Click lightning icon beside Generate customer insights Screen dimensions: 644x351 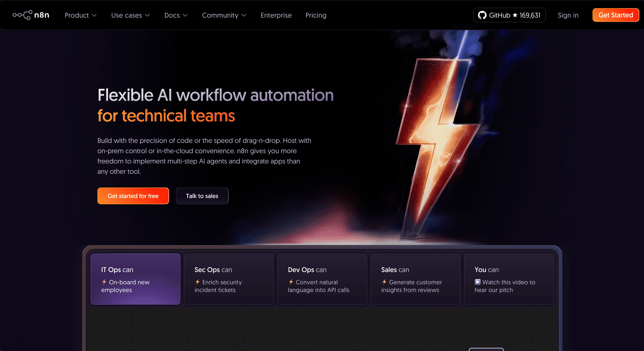(384, 282)
